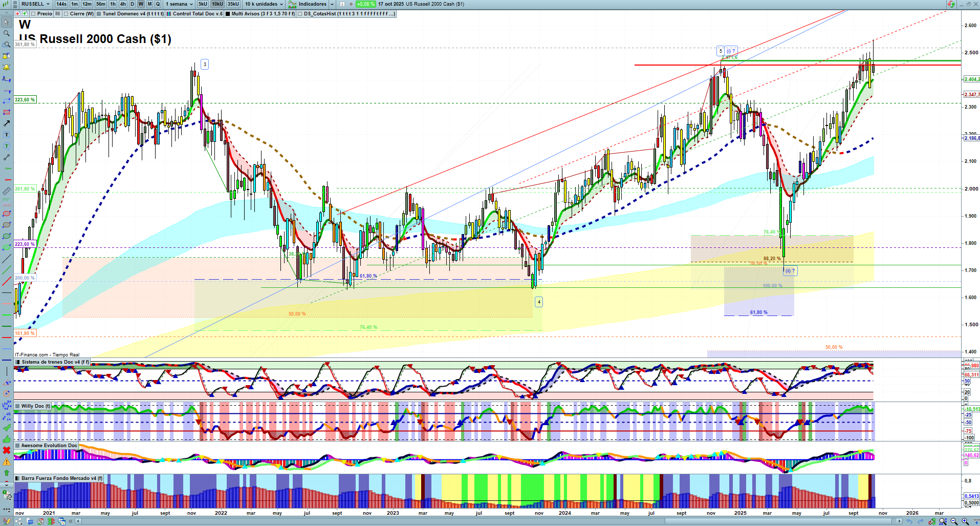Select the text T annotation tool
Screen dimensions: 980x526
pyautogui.click(x=7, y=135)
